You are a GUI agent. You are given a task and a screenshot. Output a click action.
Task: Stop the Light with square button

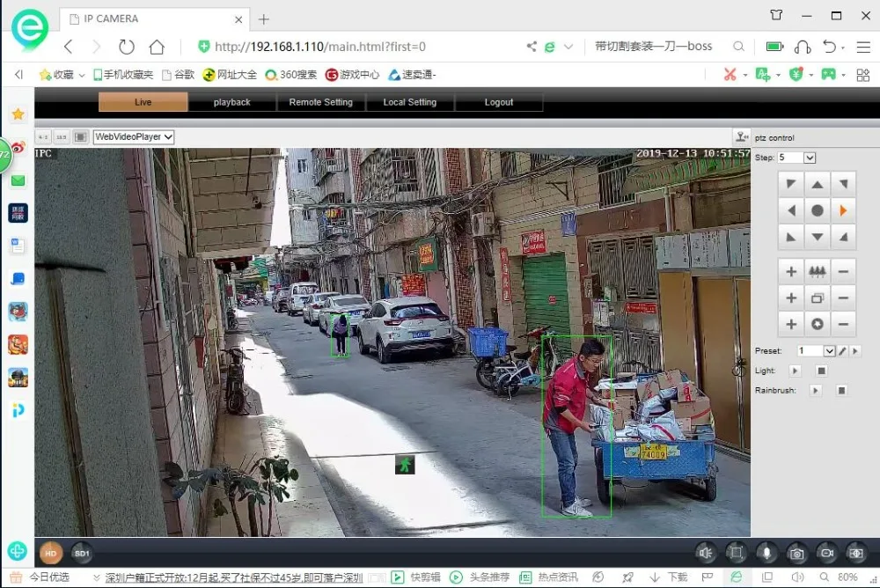(x=821, y=371)
